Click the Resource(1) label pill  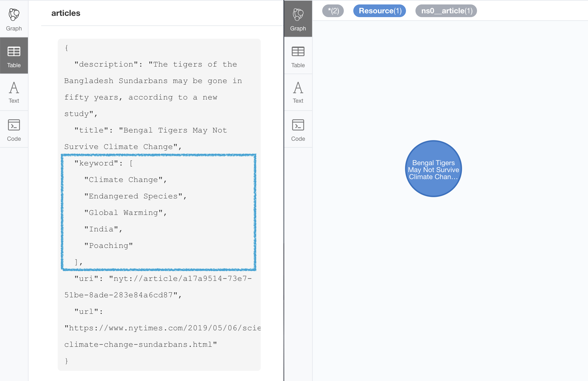(380, 11)
